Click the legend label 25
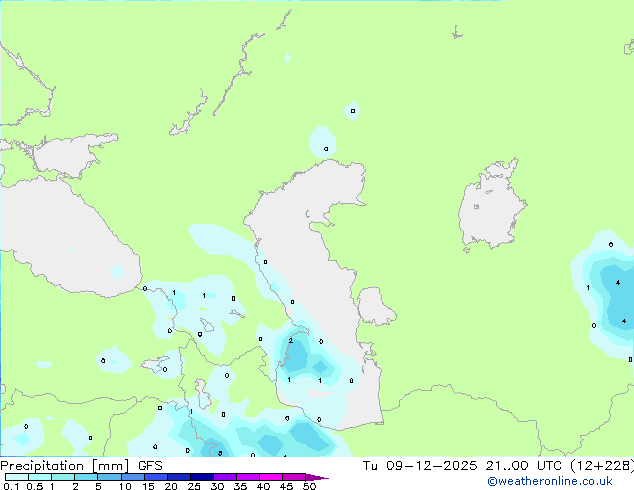Viewport: 634px width, 490px height. pyautogui.click(x=194, y=486)
